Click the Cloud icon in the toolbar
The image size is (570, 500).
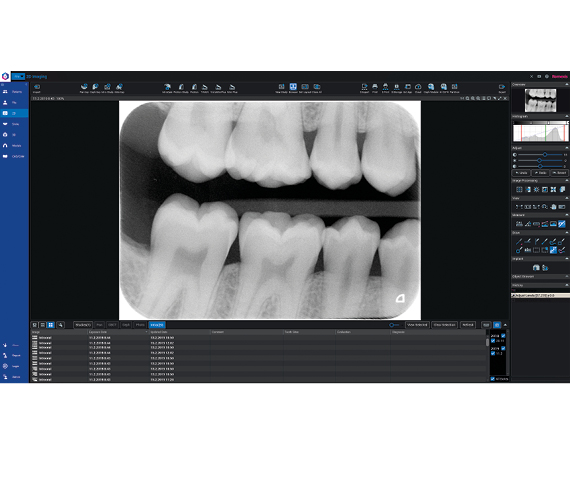point(418,87)
